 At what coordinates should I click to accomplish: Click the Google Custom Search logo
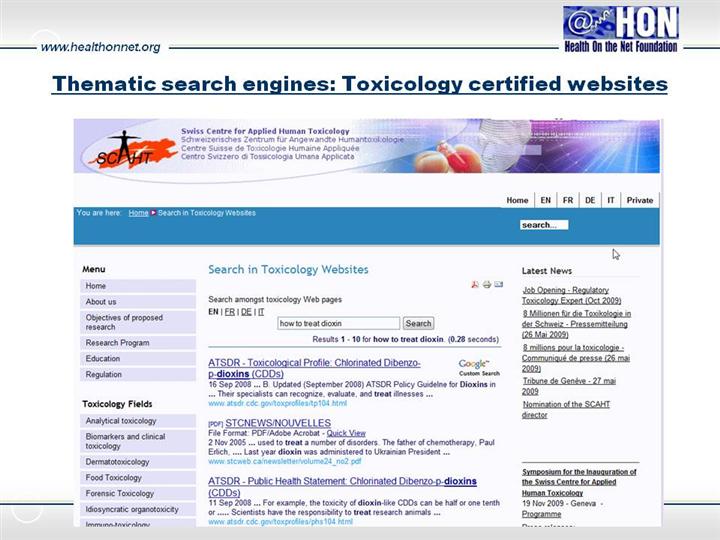(x=474, y=367)
